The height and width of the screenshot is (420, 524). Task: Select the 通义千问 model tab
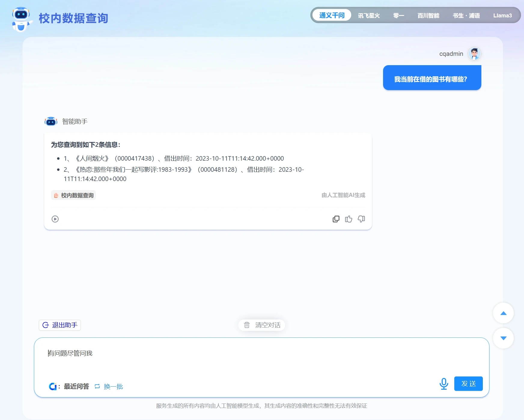pos(332,15)
